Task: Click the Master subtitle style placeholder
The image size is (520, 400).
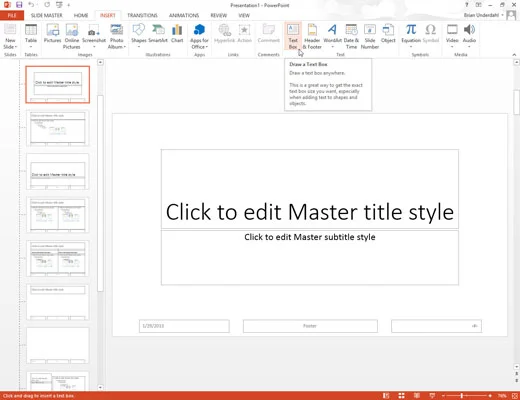Action: pos(310,258)
